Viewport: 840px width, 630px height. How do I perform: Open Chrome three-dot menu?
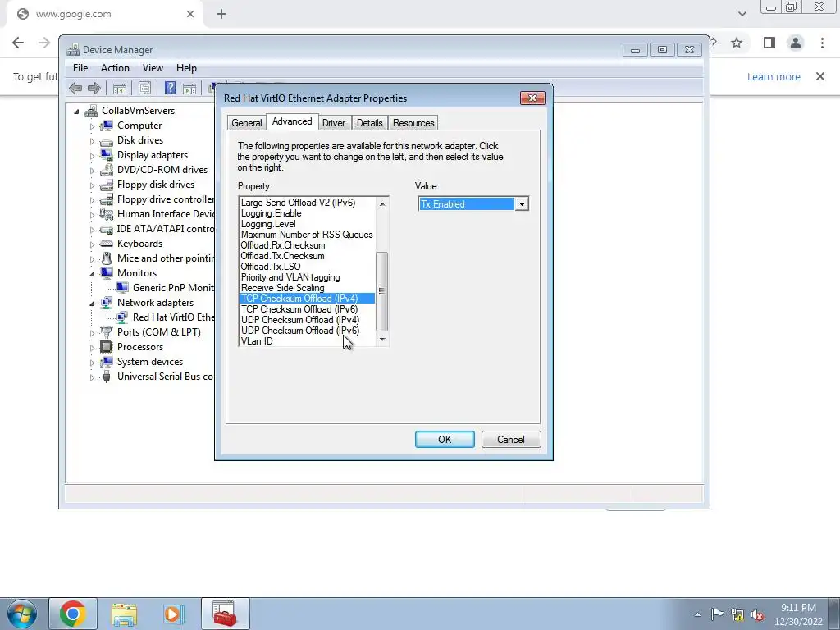coord(822,43)
